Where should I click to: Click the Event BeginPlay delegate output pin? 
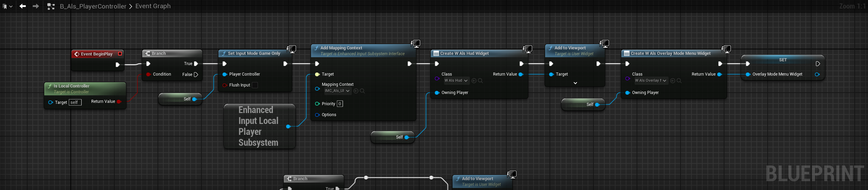[x=120, y=54]
